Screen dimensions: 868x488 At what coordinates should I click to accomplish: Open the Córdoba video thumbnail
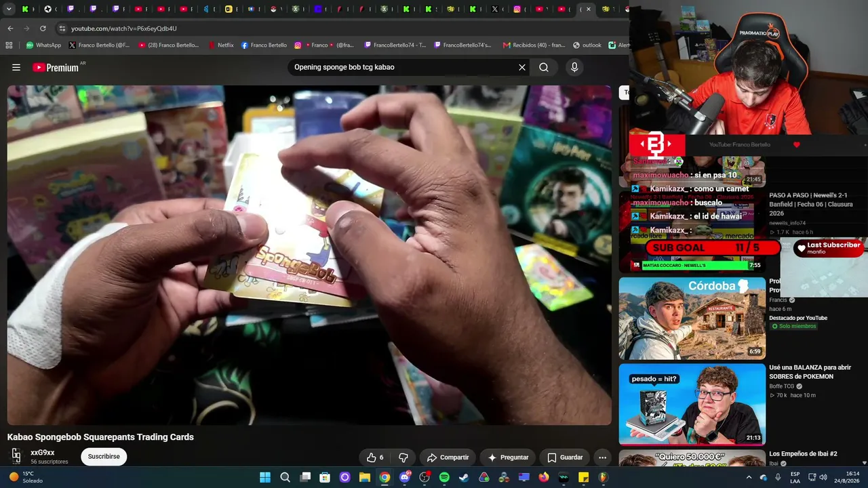[x=692, y=319]
